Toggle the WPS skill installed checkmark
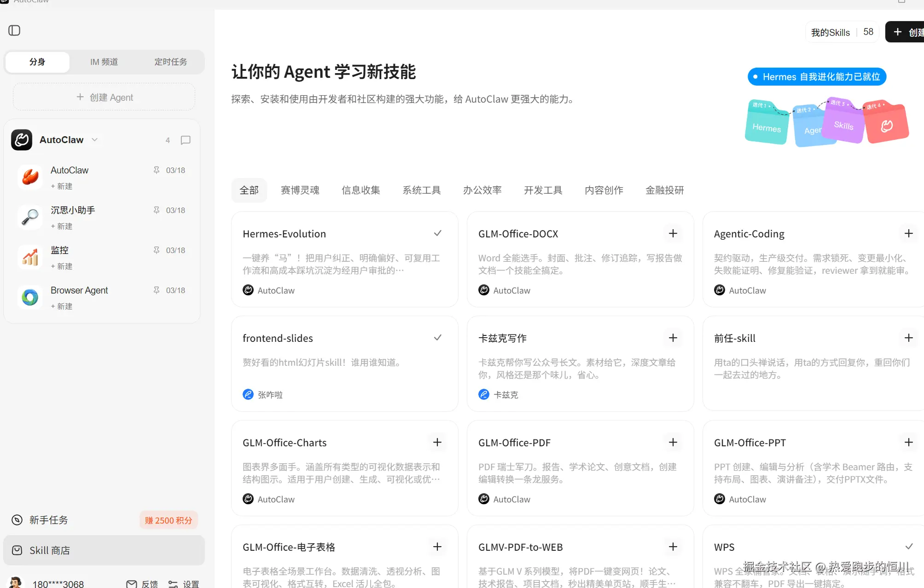 click(908, 547)
